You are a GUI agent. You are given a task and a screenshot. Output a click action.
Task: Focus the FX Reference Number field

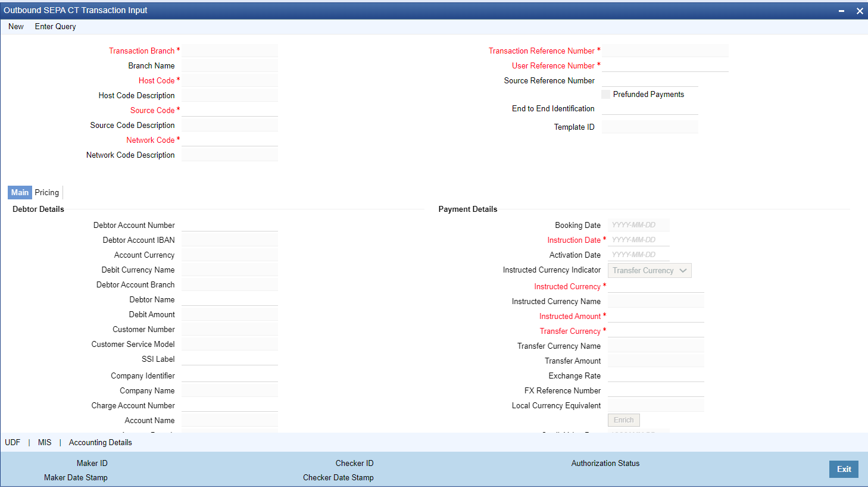click(656, 390)
